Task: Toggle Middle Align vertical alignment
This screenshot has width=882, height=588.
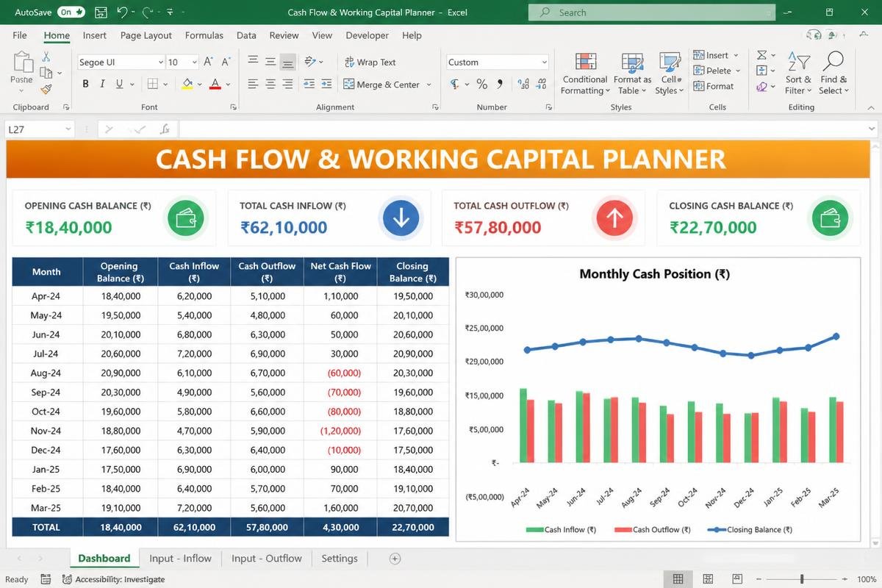Action: (270, 62)
